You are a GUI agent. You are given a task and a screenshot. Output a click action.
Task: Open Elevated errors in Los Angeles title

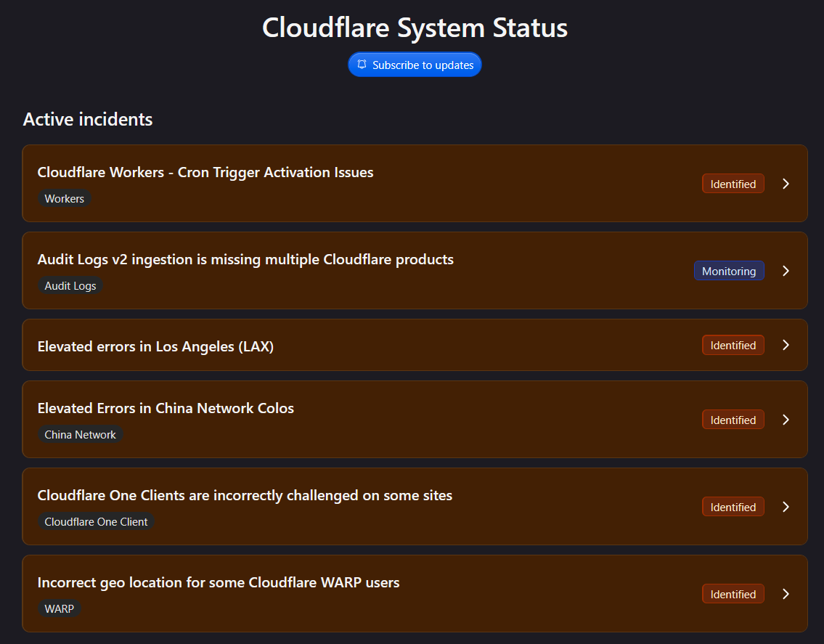click(155, 346)
